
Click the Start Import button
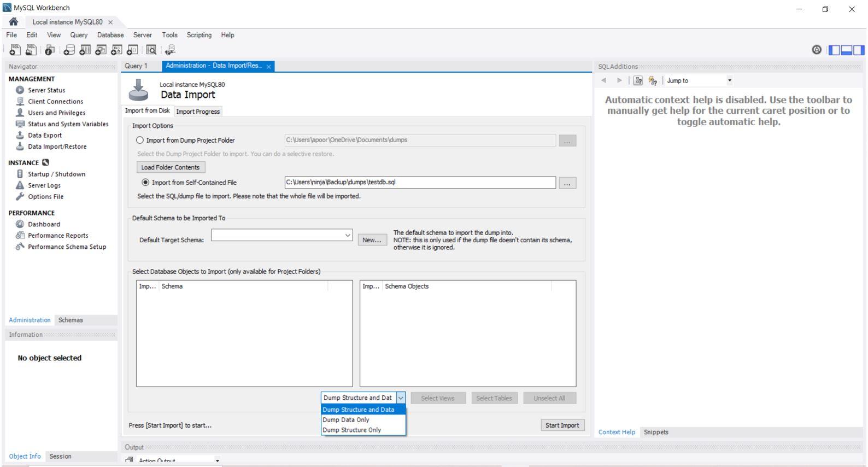click(562, 425)
